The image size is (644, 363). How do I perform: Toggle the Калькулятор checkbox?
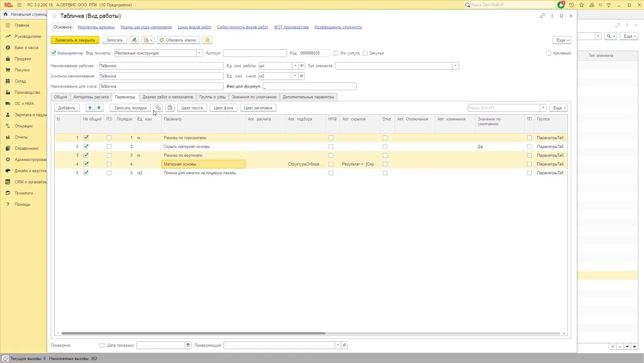(54, 53)
